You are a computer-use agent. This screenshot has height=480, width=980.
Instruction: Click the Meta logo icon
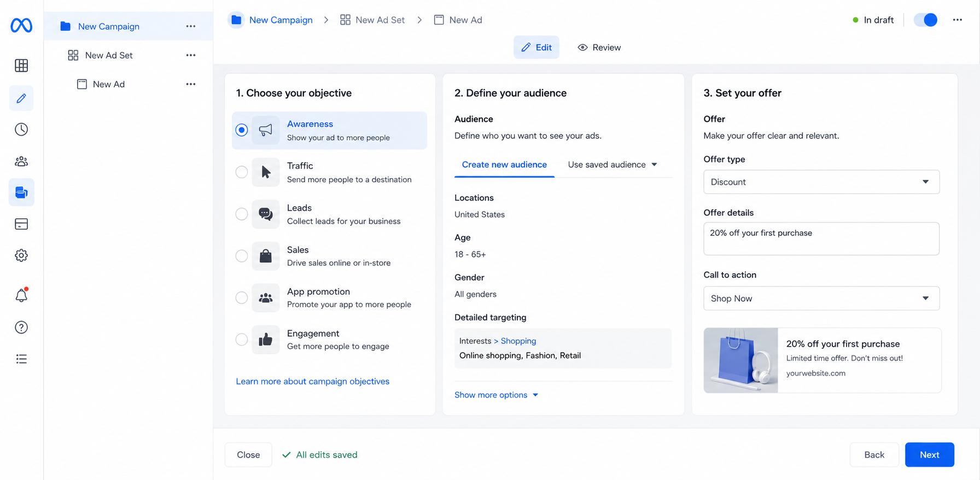coord(21,25)
